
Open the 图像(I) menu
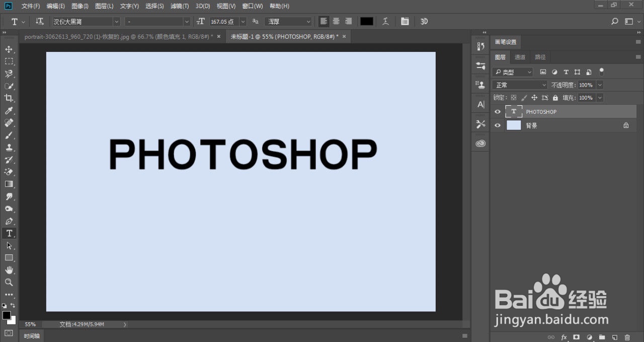80,6
